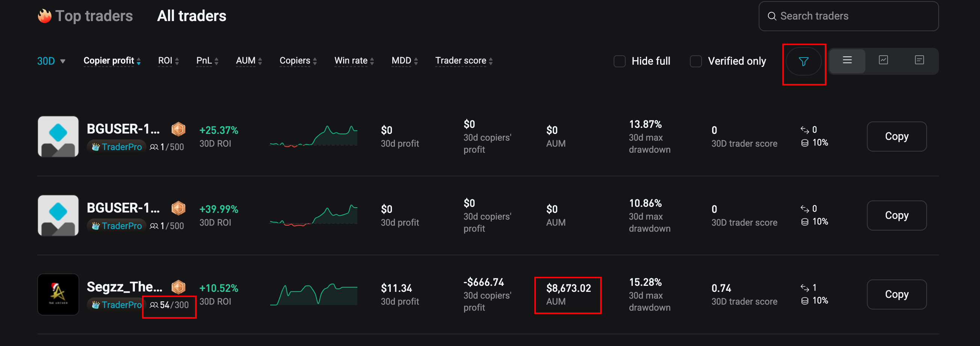Screen dimensions: 980x346
Task: Click the search magnifier icon
Action: tap(771, 17)
